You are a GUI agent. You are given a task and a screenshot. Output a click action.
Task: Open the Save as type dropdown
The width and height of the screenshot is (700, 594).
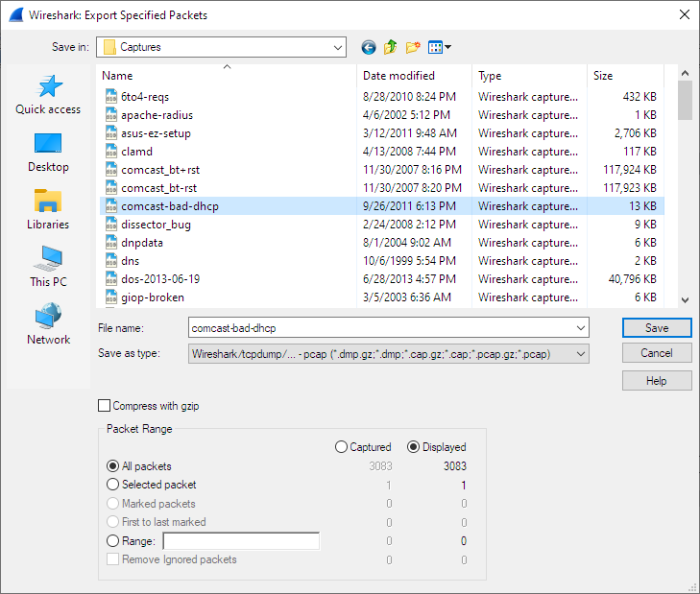[x=580, y=353]
